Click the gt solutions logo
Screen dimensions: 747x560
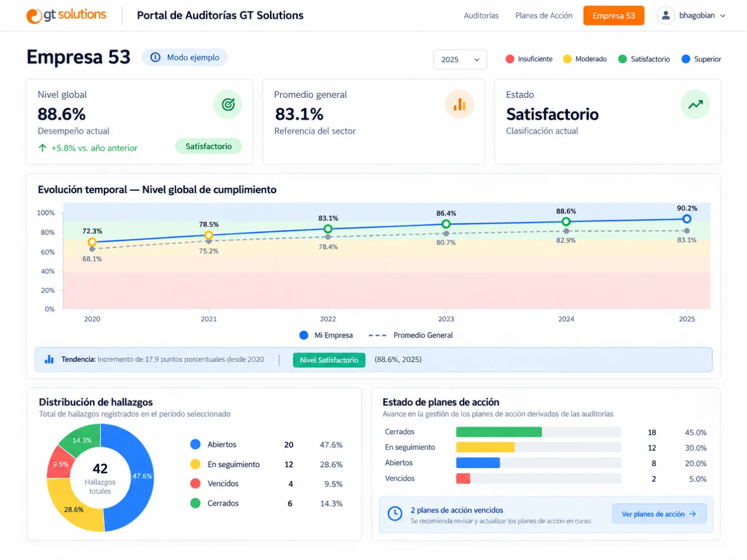pos(66,15)
